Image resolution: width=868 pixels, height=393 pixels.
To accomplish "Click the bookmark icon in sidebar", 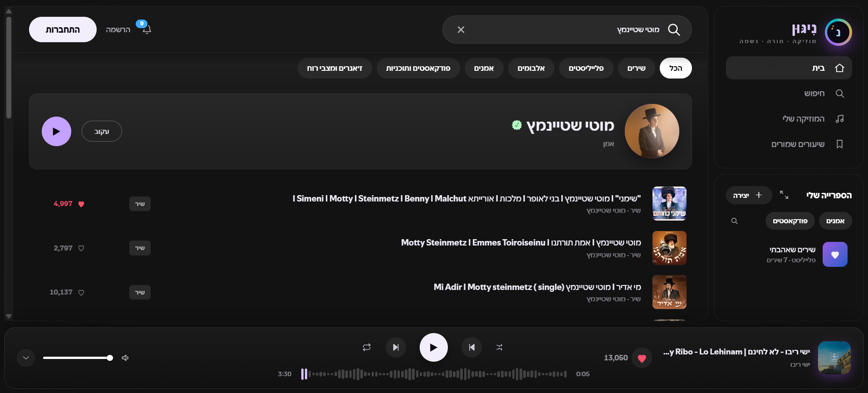I will click(839, 144).
